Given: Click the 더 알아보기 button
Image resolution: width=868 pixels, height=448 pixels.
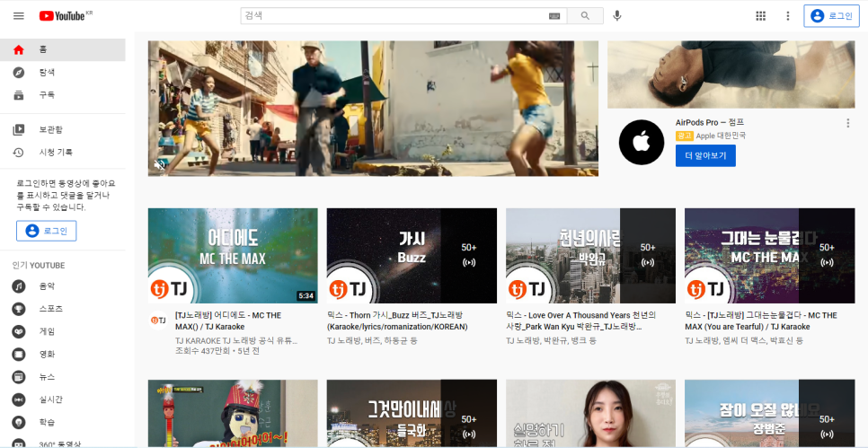Looking at the screenshot, I should pyautogui.click(x=705, y=155).
